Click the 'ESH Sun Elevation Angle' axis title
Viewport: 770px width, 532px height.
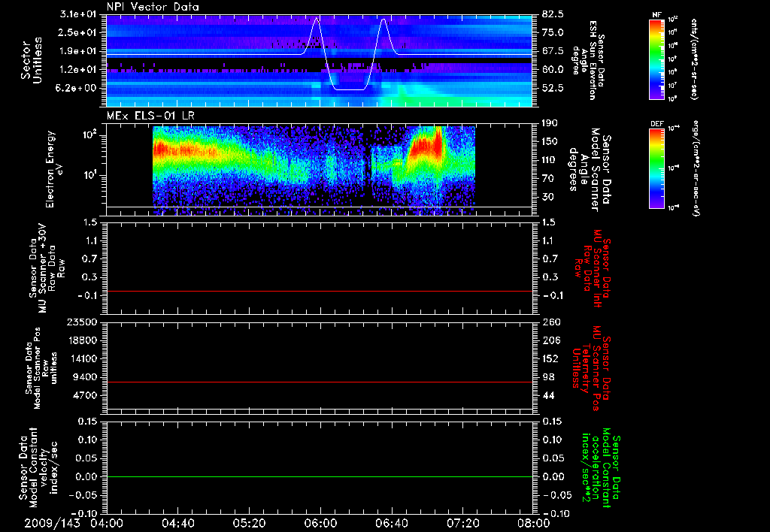click(x=589, y=60)
